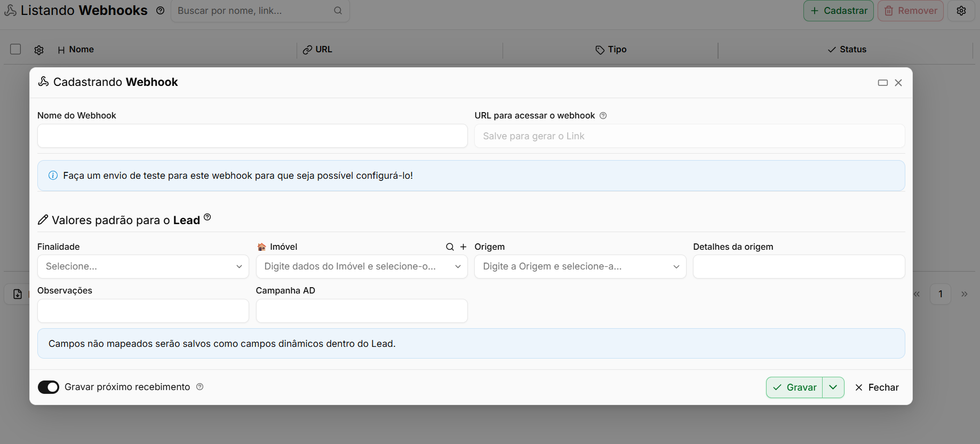Check the select-all checkbox in table header
980x444 pixels.
[15, 49]
